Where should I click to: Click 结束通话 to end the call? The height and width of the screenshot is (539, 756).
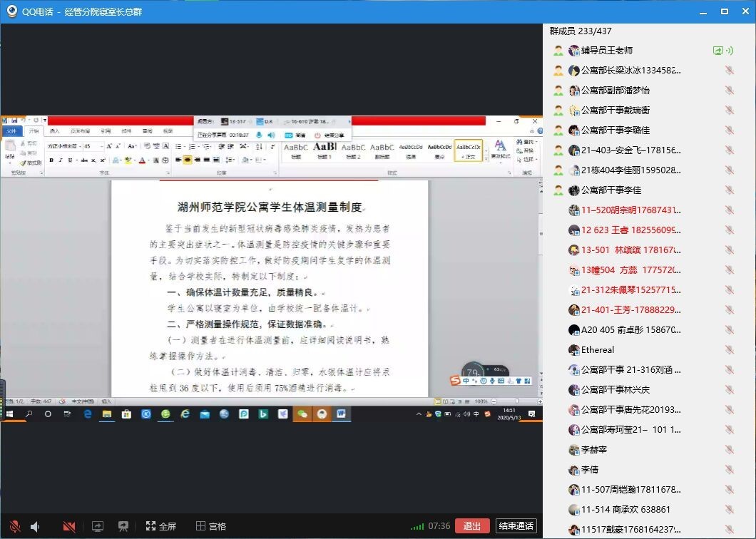516,526
